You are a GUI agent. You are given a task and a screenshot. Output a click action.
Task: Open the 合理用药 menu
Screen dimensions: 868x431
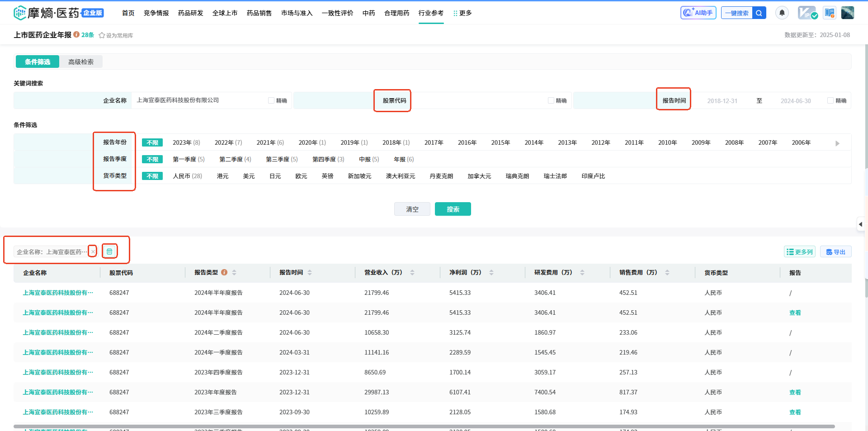[x=397, y=13]
